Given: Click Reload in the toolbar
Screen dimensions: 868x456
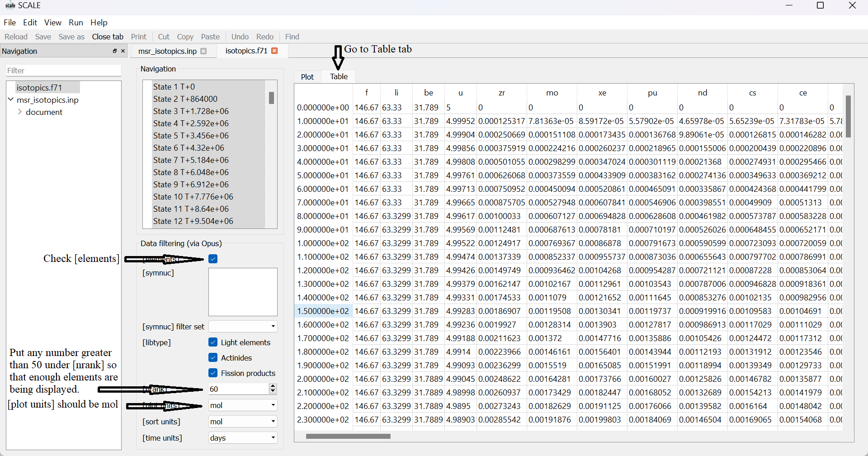Looking at the screenshot, I should pos(16,37).
